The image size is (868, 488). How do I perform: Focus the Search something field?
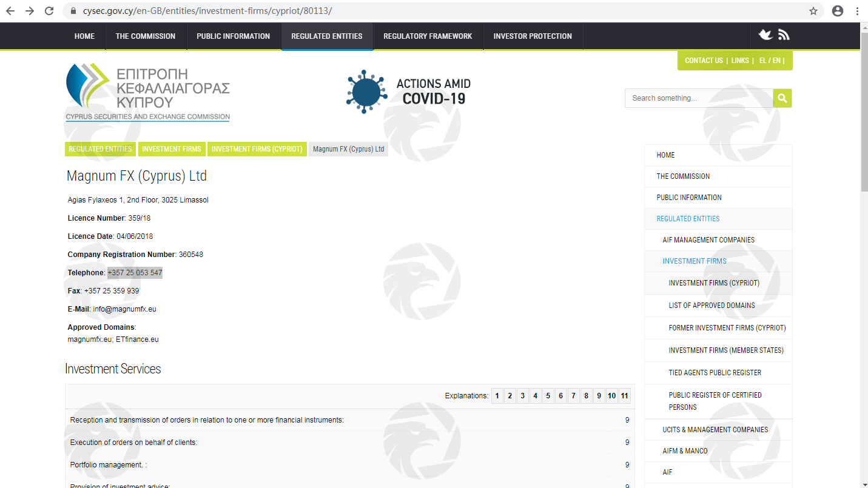point(699,98)
